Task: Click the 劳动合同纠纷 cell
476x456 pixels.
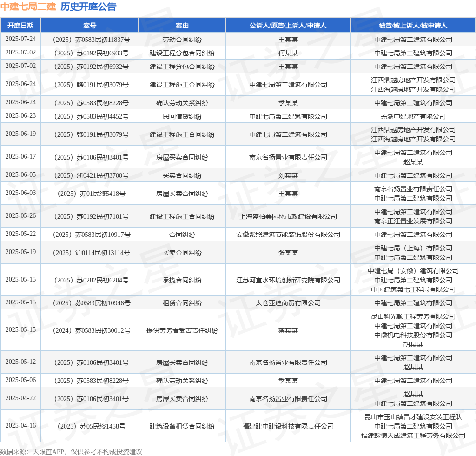Action: pyautogui.click(x=182, y=40)
